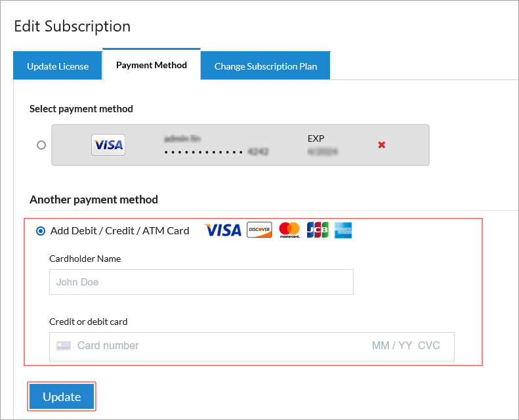Select the Payment Method tab

[x=152, y=65]
